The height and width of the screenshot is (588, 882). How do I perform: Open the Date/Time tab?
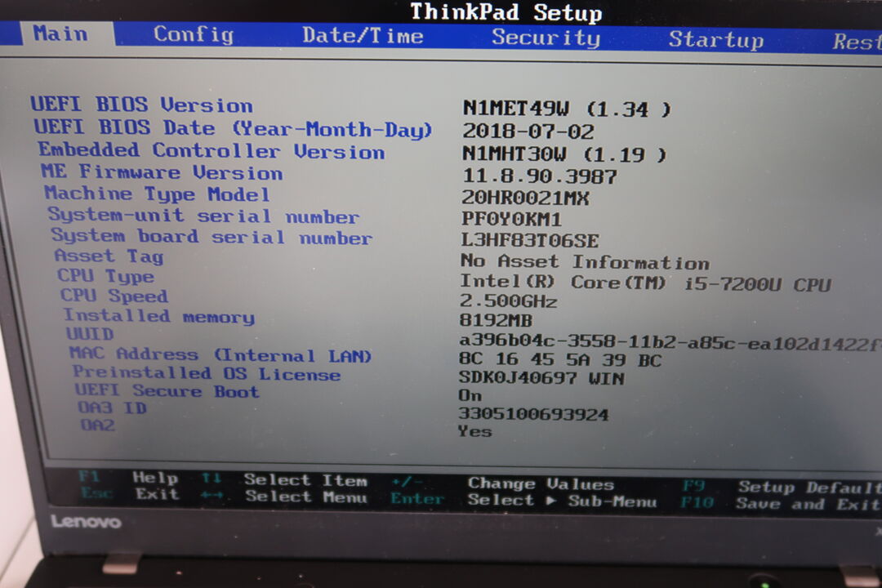(363, 36)
